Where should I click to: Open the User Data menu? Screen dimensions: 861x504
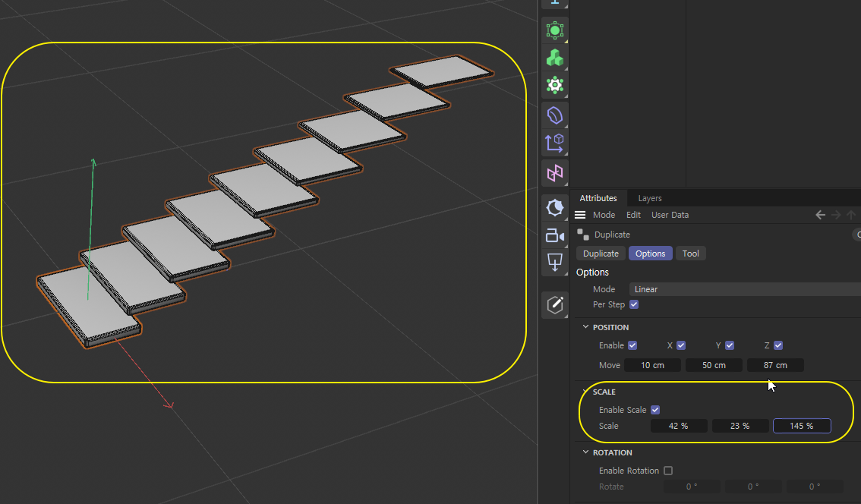coord(670,215)
